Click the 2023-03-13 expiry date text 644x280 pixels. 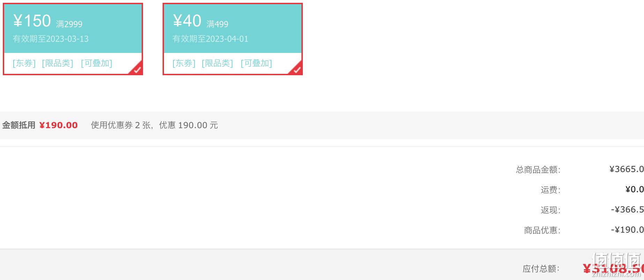pos(67,39)
